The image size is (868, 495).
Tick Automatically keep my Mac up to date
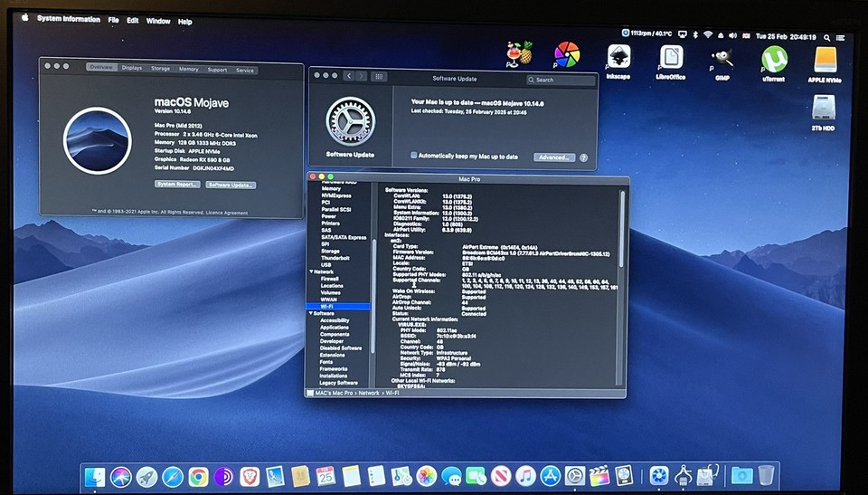tap(413, 156)
